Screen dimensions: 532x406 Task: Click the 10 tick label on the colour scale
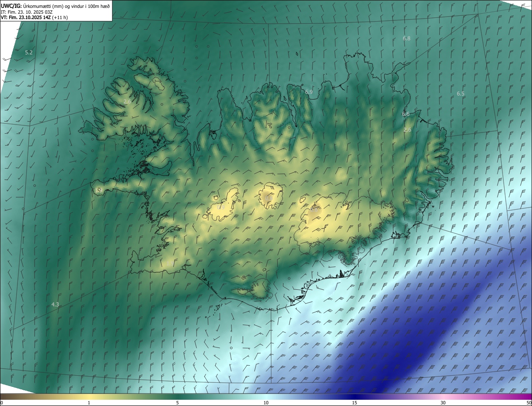click(266, 403)
